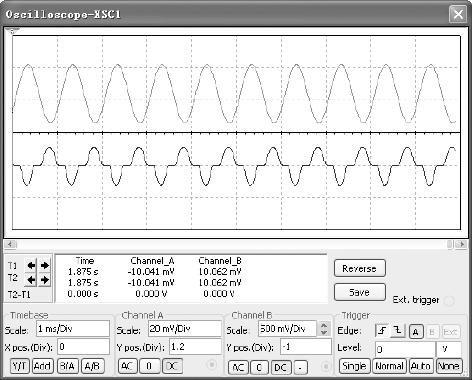This screenshot has height=380, width=472.
Task: Select Channel A AC coupling
Action: (x=127, y=366)
